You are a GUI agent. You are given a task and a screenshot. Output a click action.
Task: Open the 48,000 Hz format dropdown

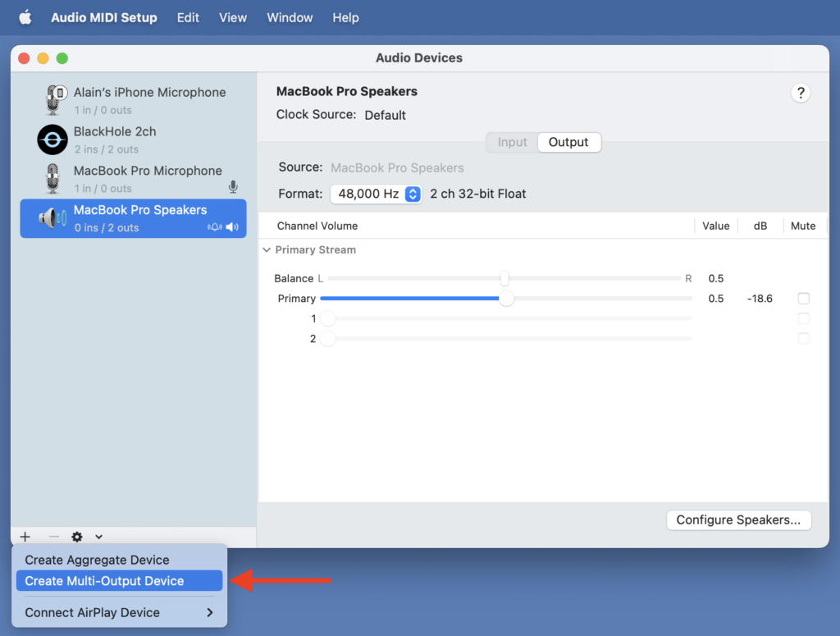376,194
